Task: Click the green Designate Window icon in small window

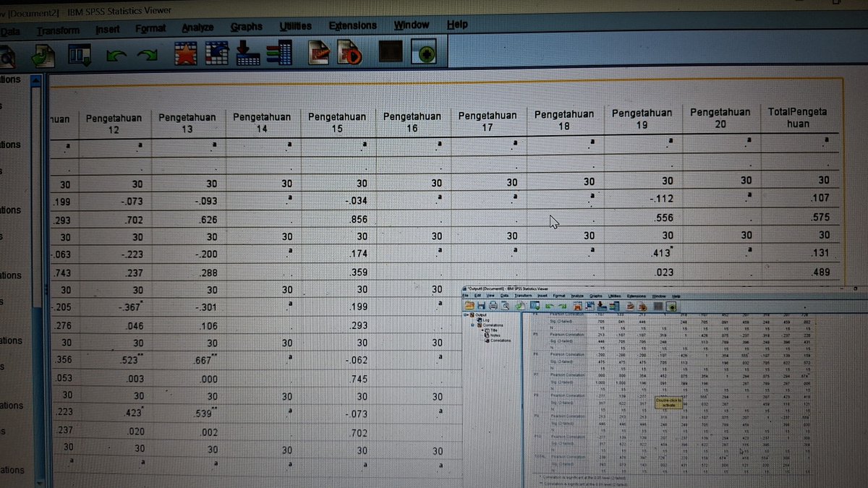Action: (671, 307)
